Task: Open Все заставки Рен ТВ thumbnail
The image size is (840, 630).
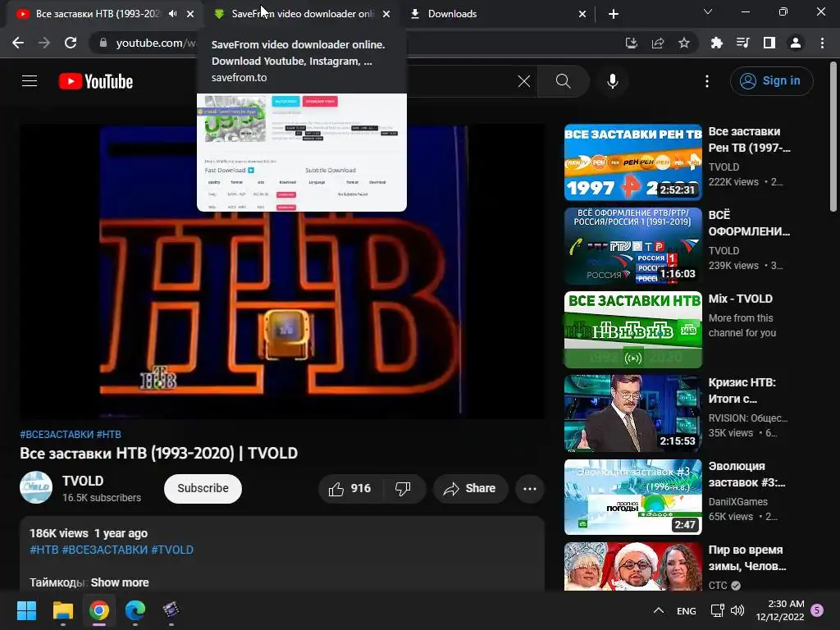Action: (x=632, y=162)
